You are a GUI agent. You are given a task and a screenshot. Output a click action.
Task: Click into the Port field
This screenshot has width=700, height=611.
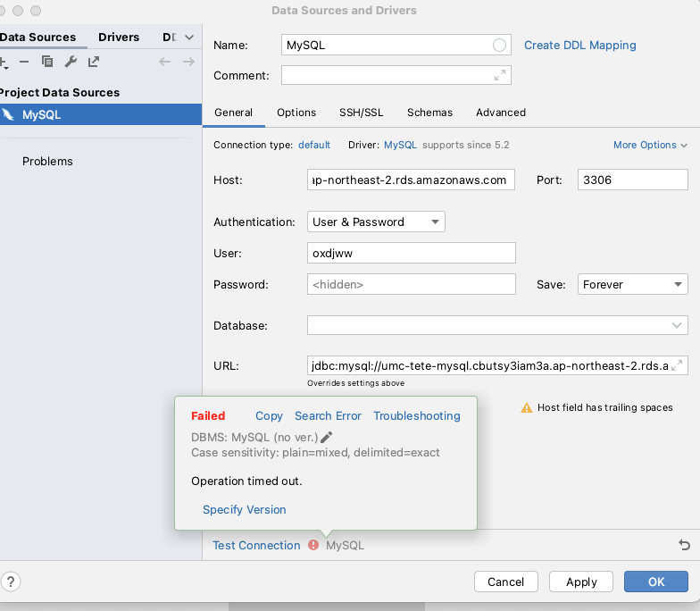pos(632,180)
